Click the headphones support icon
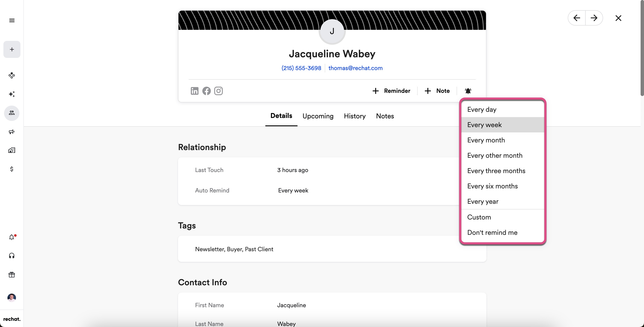This screenshot has height=327, width=644. tap(12, 255)
